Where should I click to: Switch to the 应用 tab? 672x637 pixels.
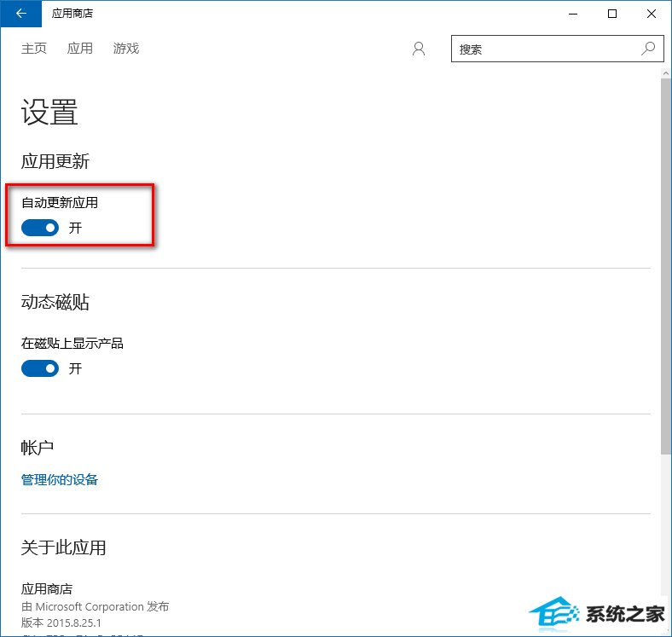[80, 49]
